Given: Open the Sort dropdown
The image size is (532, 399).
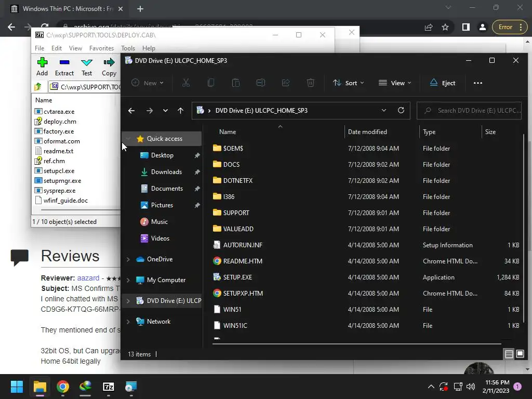Looking at the screenshot, I should click(349, 83).
